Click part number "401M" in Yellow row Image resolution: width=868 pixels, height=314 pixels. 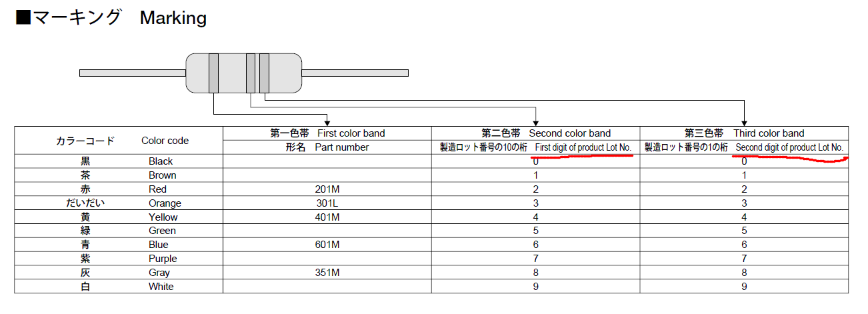[x=327, y=217]
